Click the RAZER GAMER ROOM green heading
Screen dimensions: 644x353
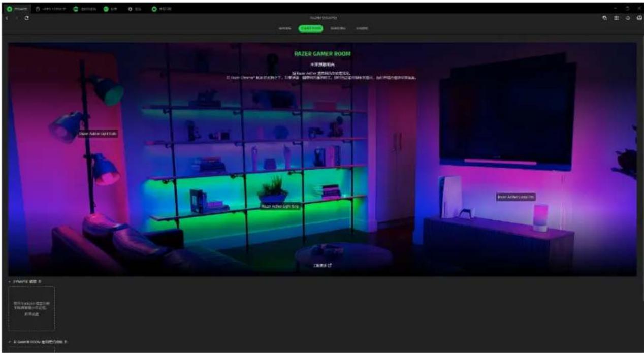point(322,53)
